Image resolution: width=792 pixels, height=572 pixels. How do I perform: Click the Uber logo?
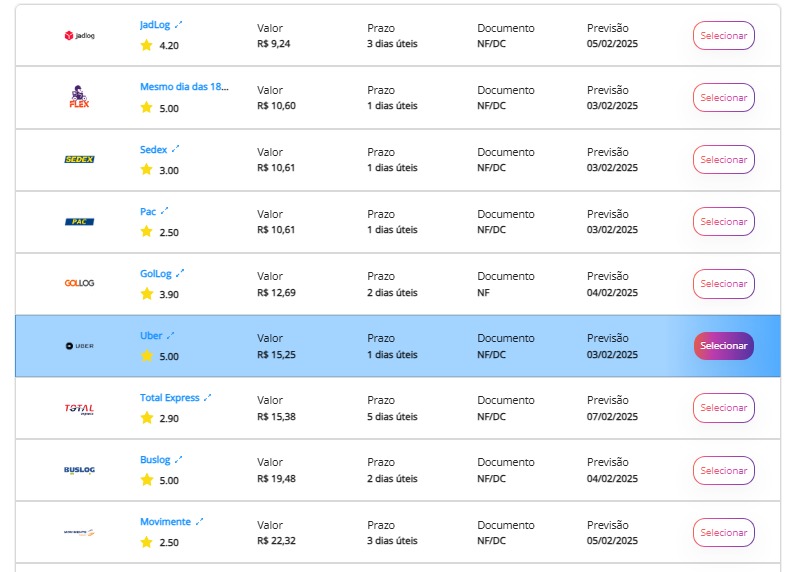pyautogui.click(x=79, y=346)
